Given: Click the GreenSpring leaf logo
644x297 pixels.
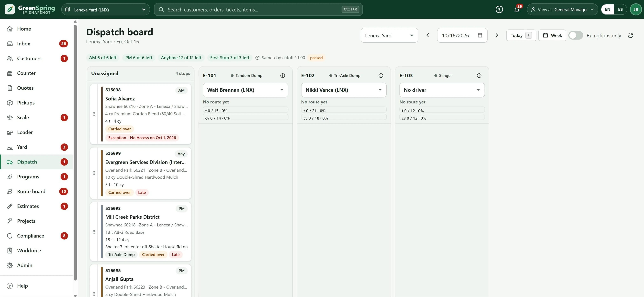Looking at the screenshot, I should [10, 9].
